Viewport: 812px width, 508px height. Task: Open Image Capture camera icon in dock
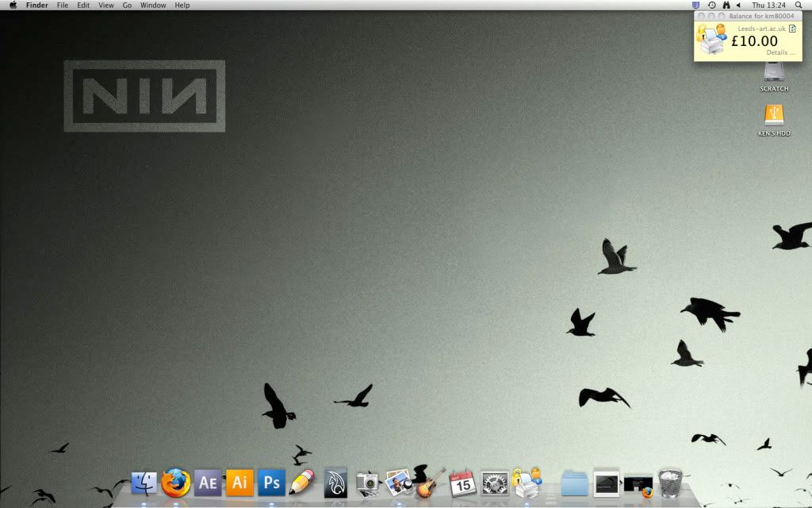368,484
